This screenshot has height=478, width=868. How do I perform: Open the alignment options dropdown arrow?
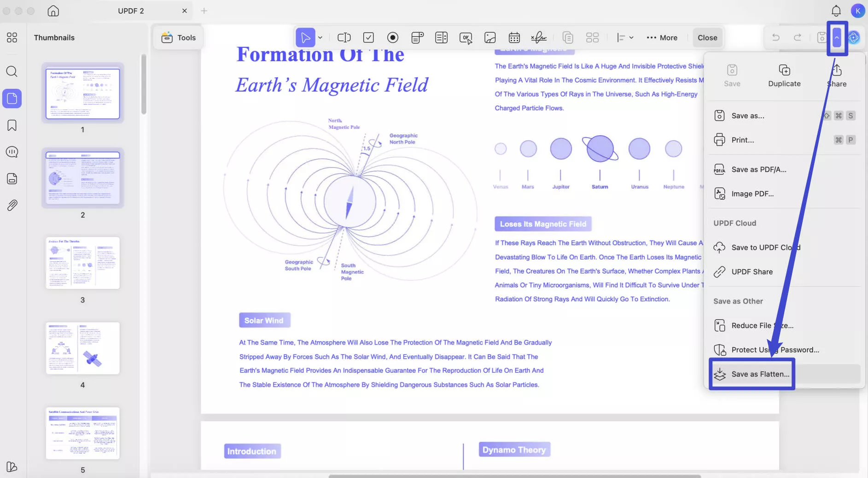click(x=631, y=38)
